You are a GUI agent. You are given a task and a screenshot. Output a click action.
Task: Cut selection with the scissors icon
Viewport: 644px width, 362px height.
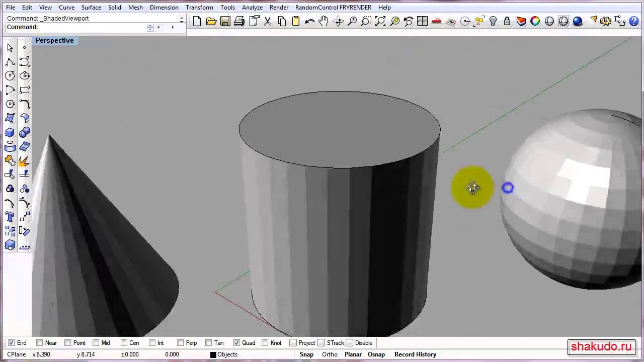coord(268,21)
